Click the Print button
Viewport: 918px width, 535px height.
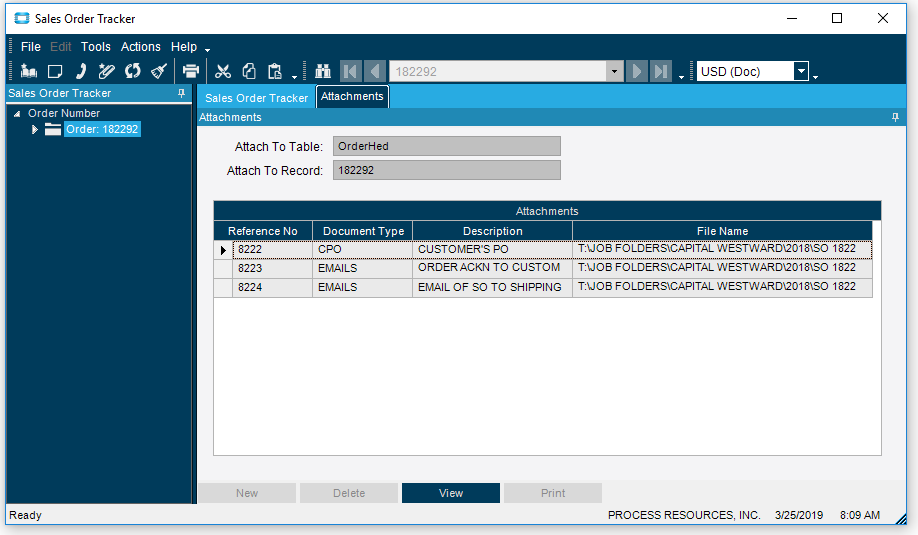point(553,493)
